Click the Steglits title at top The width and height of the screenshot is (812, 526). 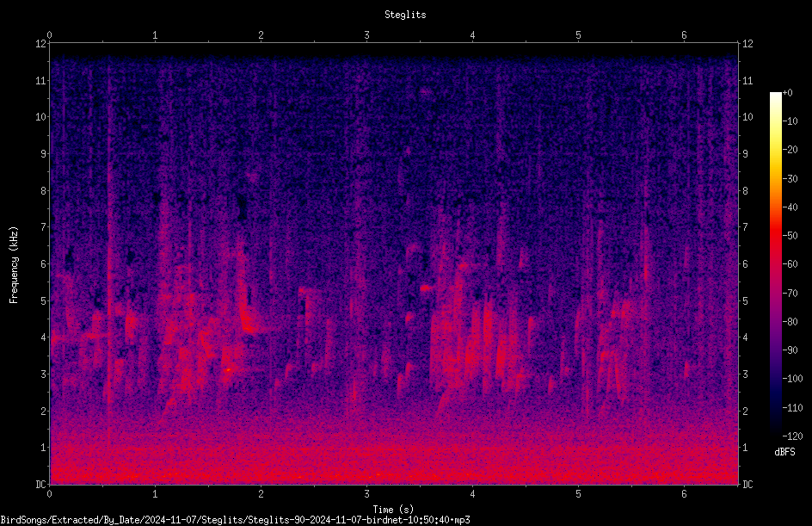pyautogui.click(x=405, y=15)
